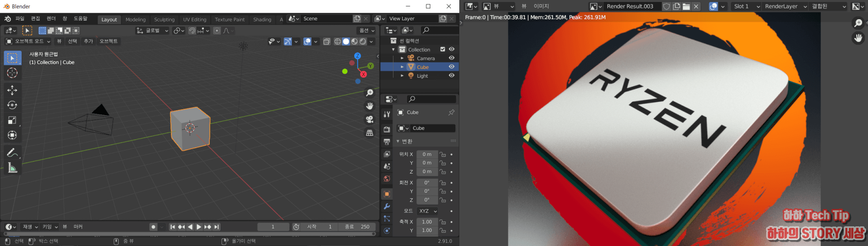The height and width of the screenshot is (246, 868).
Task: Open the rotation mode XYZ dropdown
Action: coord(427,211)
